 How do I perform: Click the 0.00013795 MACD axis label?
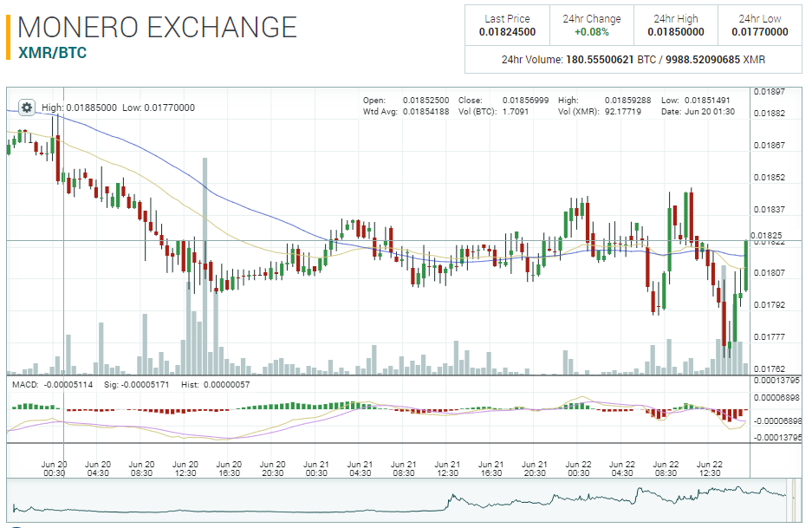pyautogui.click(x=776, y=381)
